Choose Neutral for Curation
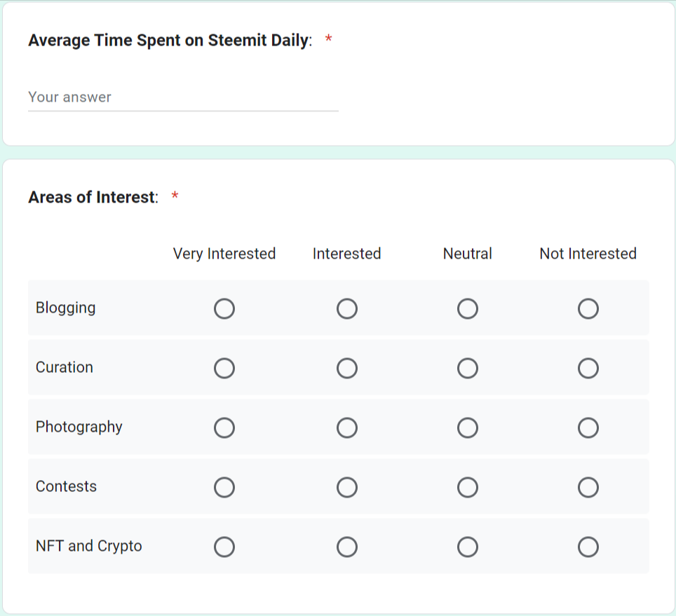Screen dimensions: 676x616 [468, 368]
